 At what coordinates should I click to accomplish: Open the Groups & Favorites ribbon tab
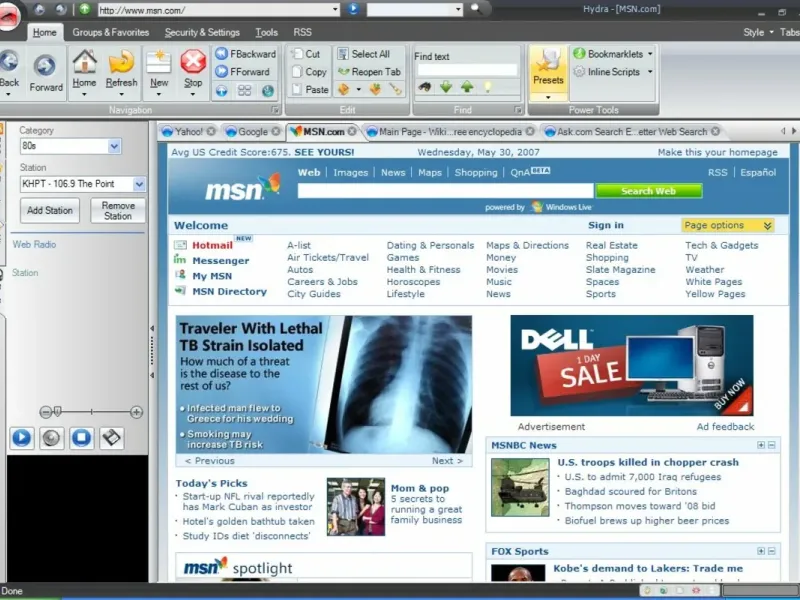(x=111, y=32)
